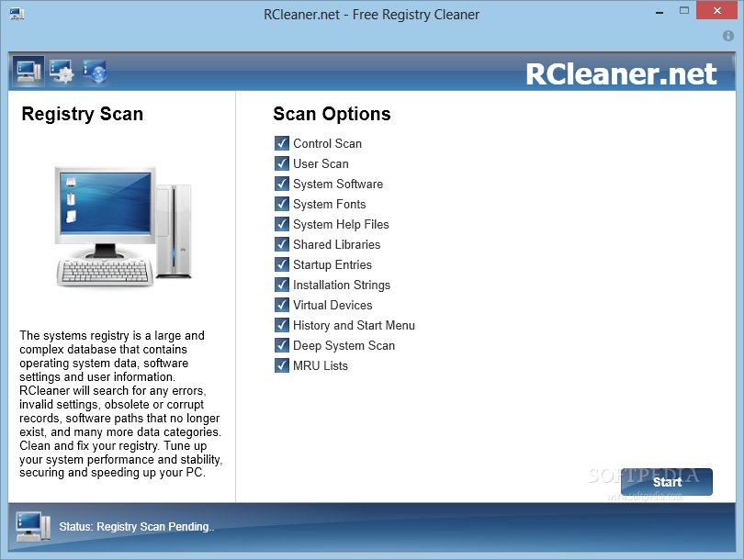Screen dimensions: 744x560
Task: Uncheck the System Fonts option
Action: point(282,204)
